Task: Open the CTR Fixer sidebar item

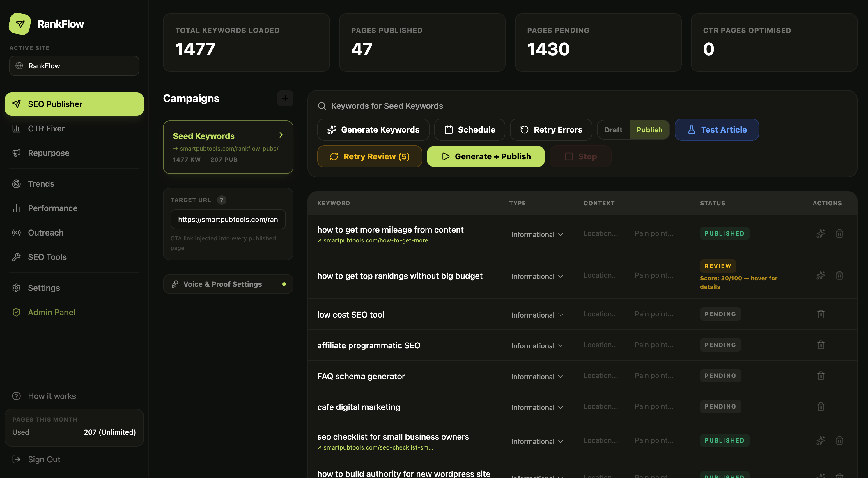Action: point(46,129)
